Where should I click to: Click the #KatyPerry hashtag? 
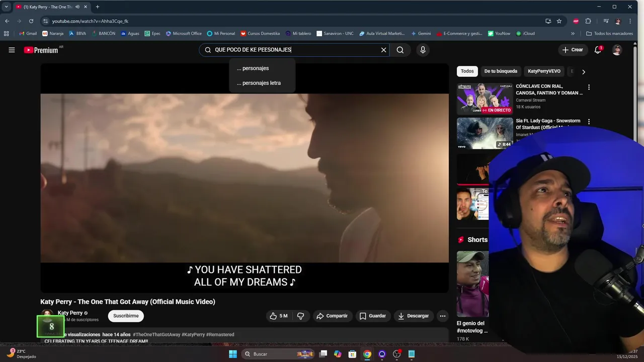[x=193, y=334]
